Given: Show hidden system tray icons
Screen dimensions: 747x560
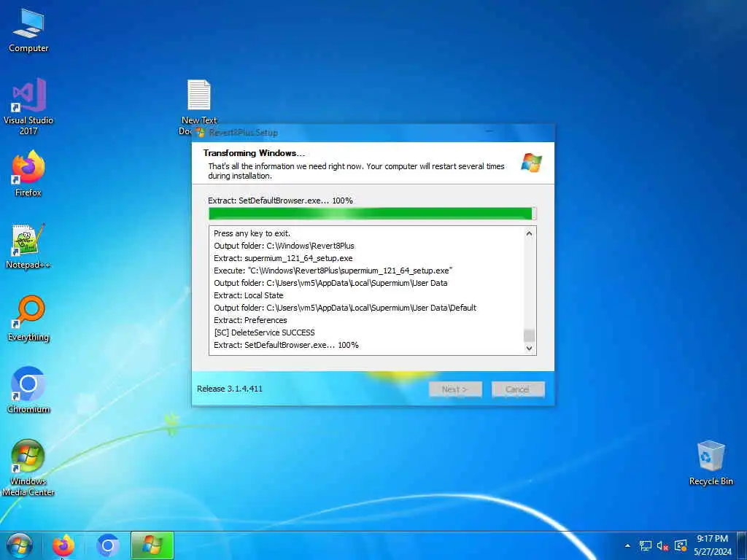Looking at the screenshot, I should coord(627,545).
